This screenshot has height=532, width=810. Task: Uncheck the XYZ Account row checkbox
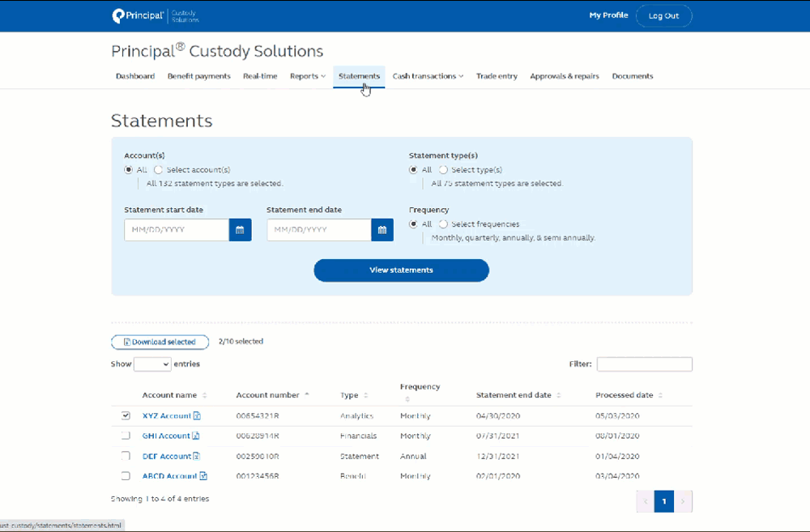(126, 415)
